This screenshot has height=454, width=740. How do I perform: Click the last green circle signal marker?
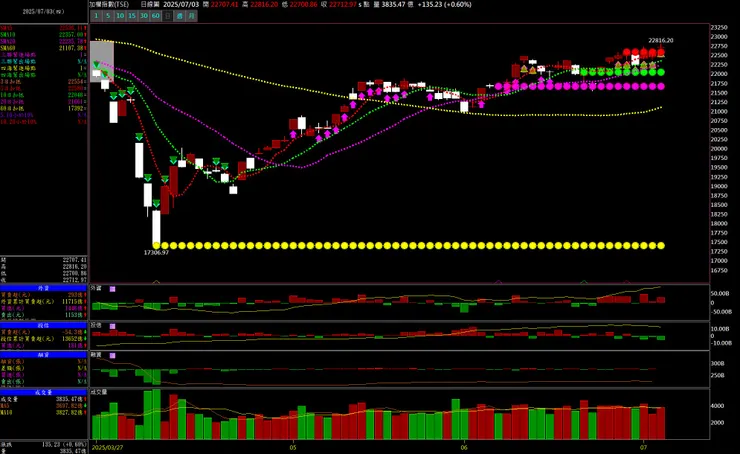(661, 72)
